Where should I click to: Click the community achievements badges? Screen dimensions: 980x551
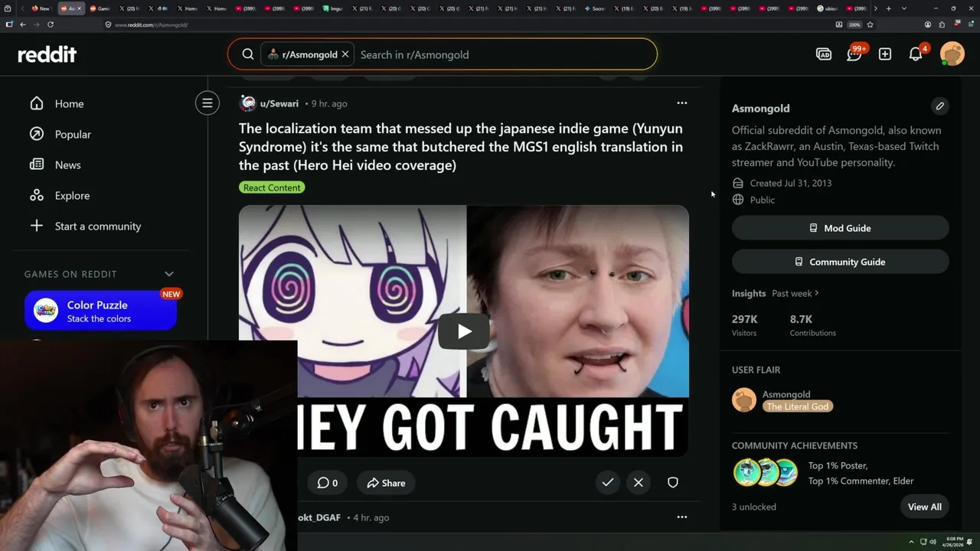[x=766, y=473]
